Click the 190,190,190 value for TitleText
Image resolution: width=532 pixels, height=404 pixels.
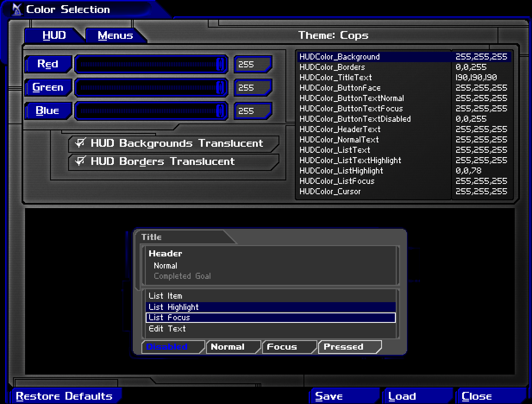click(x=476, y=77)
